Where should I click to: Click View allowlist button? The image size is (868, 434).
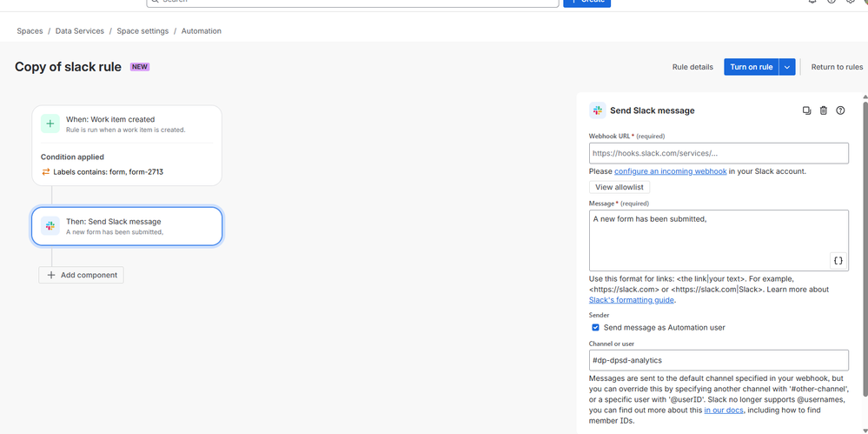click(x=620, y=187)
